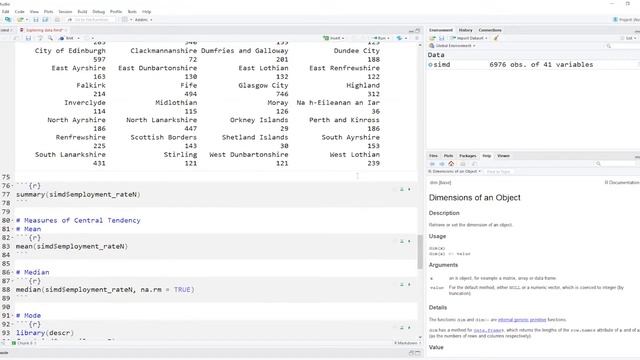Open the Tools menu

click(x=132, y=12)
